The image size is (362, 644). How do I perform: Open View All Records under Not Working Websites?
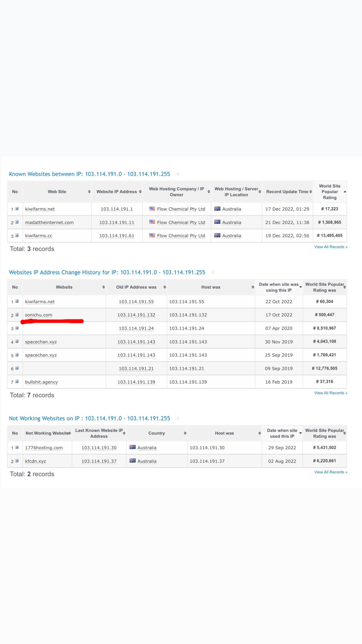click(331, 472)
